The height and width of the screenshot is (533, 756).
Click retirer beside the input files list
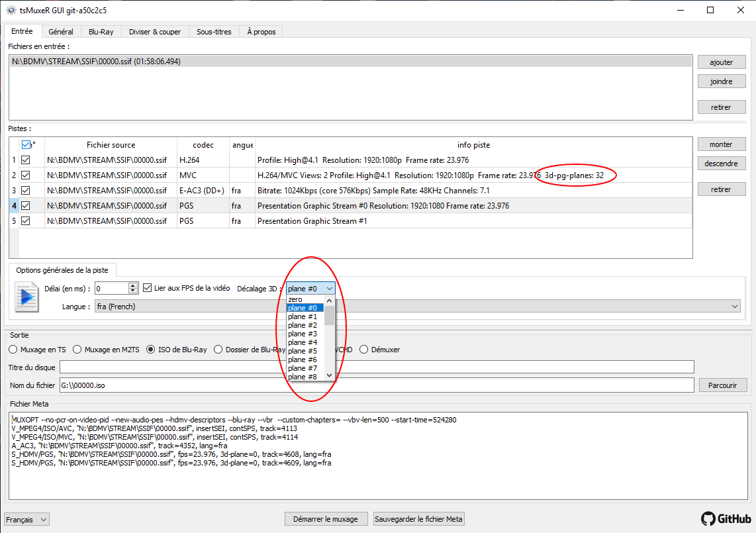pyautogui.click(x=722, y=107)
